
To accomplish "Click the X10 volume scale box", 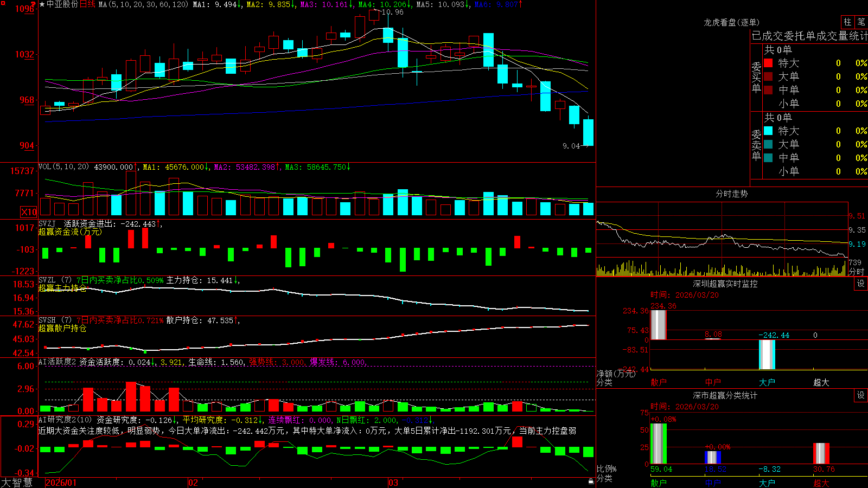I will click(x=29, y=212).
